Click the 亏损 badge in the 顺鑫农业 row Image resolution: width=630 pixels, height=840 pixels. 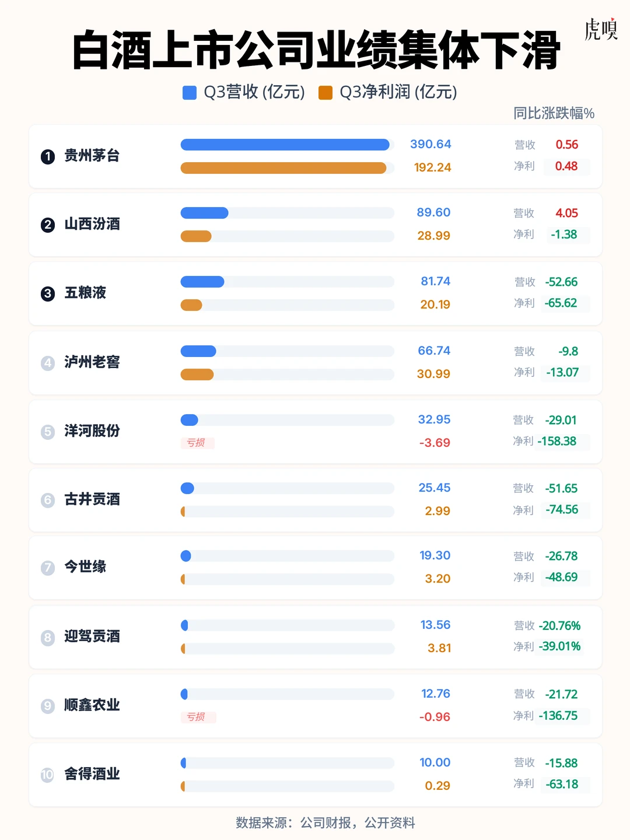[198, 717]
